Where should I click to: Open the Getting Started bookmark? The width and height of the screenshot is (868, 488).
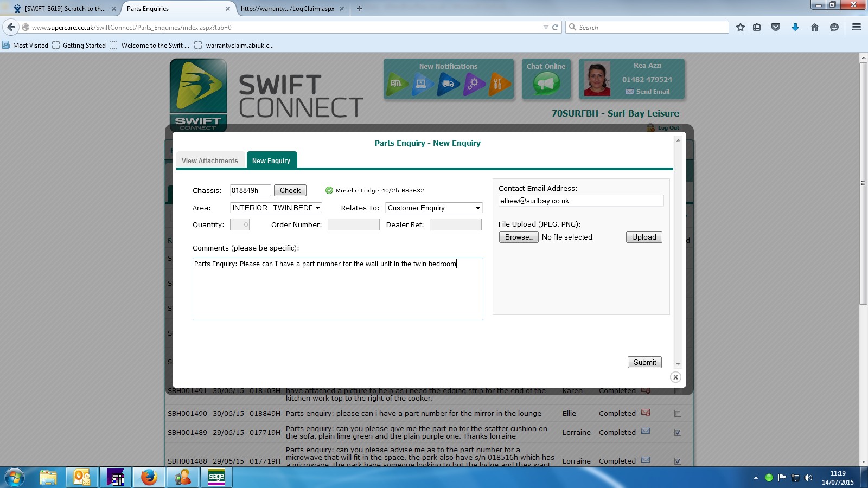click(79, 46)
